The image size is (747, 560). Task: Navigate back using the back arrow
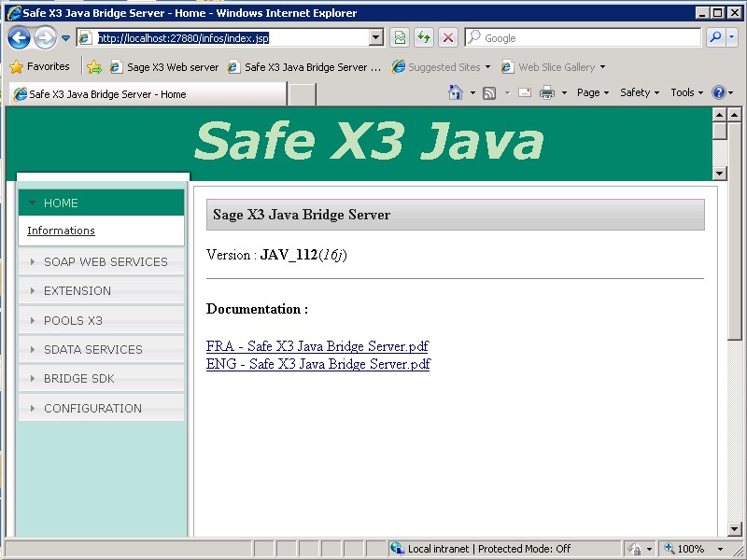point(19,37)
